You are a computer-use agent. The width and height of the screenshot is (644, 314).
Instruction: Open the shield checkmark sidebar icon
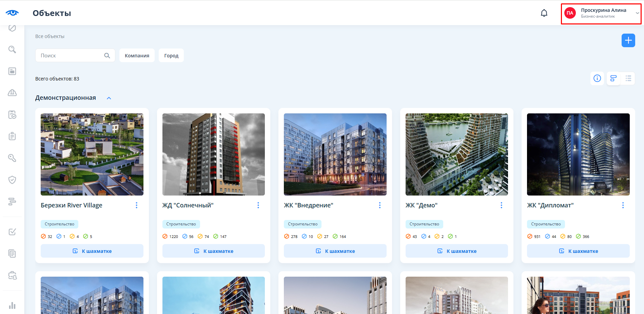(x=12, y=180)
